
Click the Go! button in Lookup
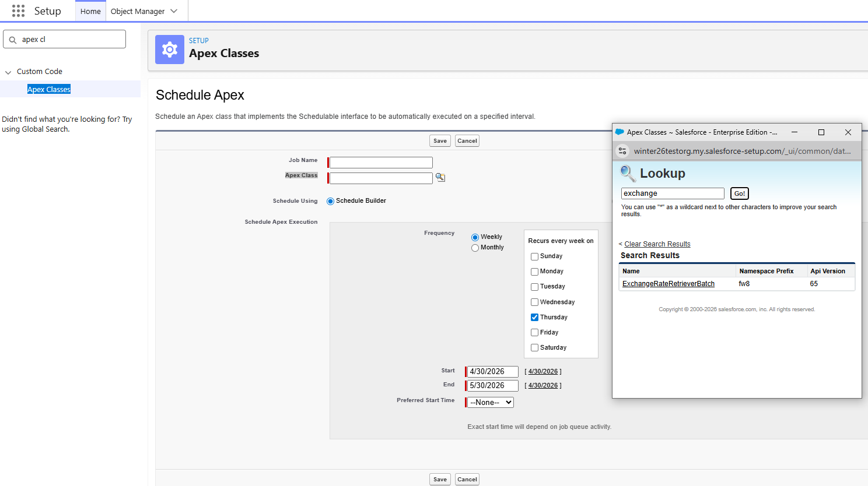pyautogui.click(x=740, y=193)
